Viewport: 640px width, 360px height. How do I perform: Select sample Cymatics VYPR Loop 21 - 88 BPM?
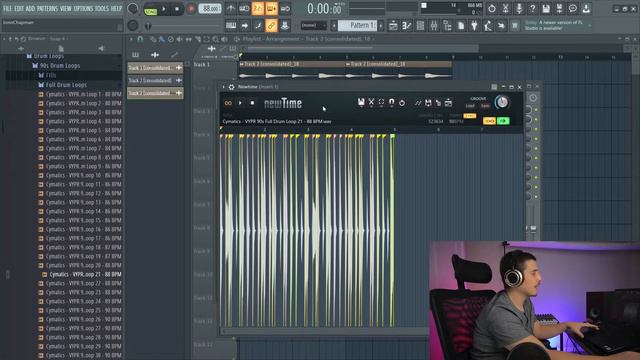(x=82, y=274)
